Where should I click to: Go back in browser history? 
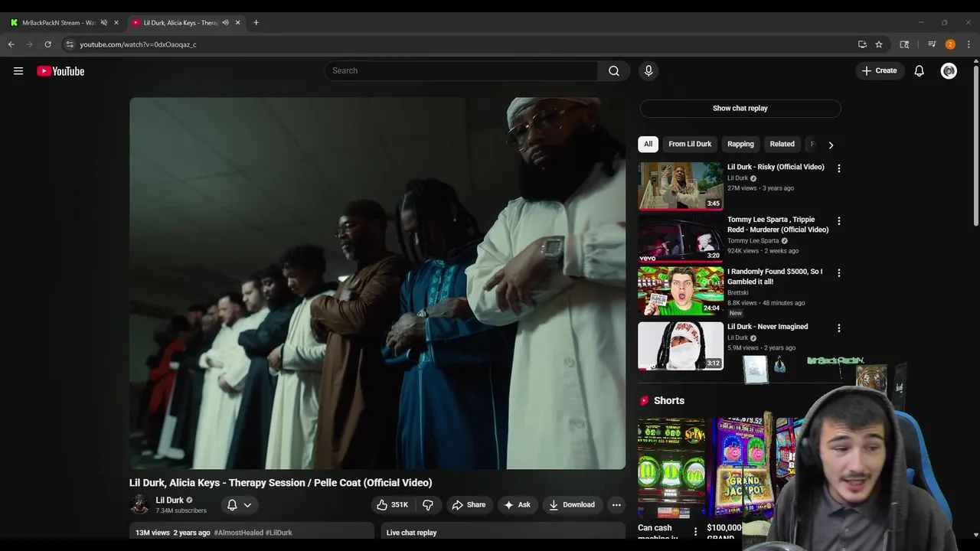click(11, 44)
